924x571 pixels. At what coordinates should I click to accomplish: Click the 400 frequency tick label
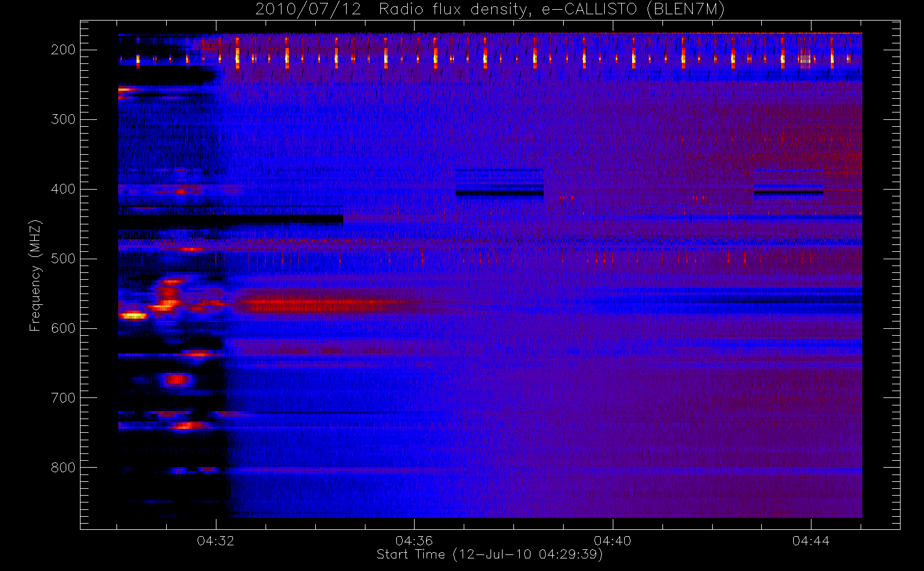point(63,189)
